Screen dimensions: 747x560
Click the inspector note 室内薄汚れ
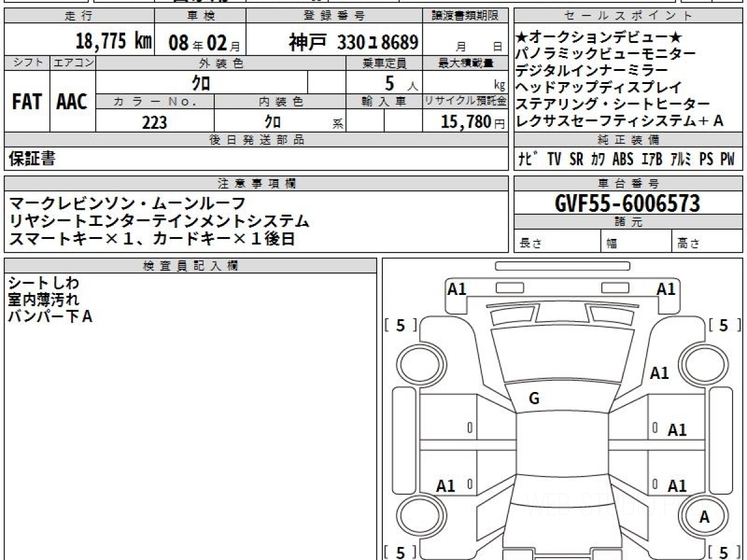[x=44, y=300]
